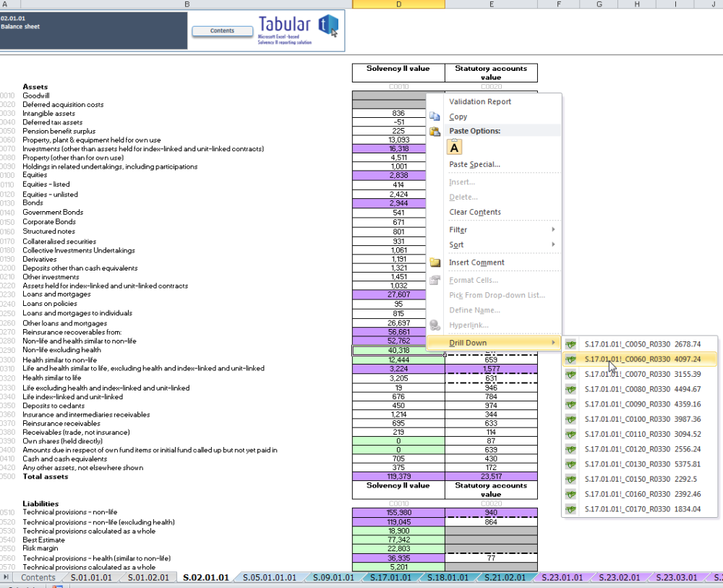Choose the Keep Text Only paste icon
The image size is (723, 588).
click(x=454, y=148)
